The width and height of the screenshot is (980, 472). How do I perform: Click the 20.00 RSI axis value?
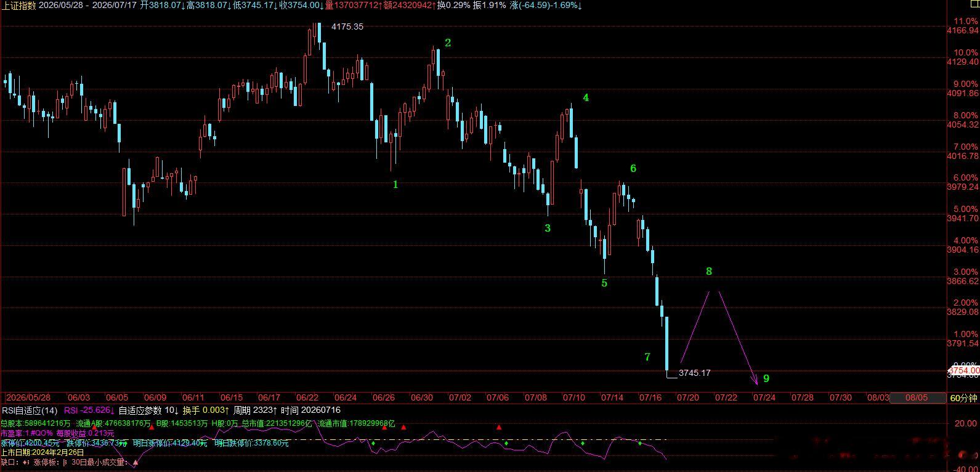tap(967, 423)
